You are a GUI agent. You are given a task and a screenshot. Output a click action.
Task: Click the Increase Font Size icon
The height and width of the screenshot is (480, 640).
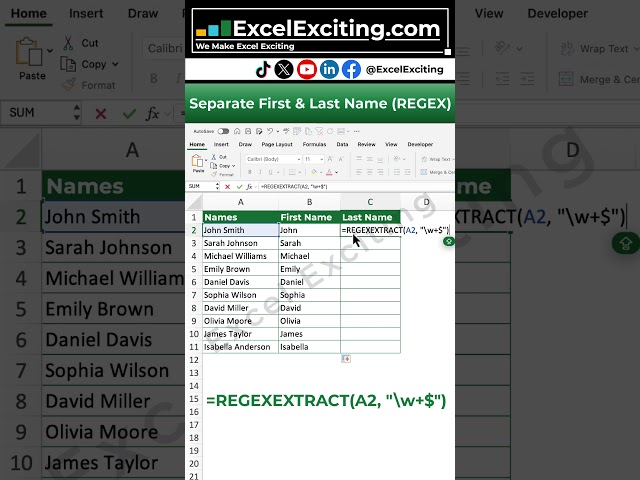click(330, 159)
